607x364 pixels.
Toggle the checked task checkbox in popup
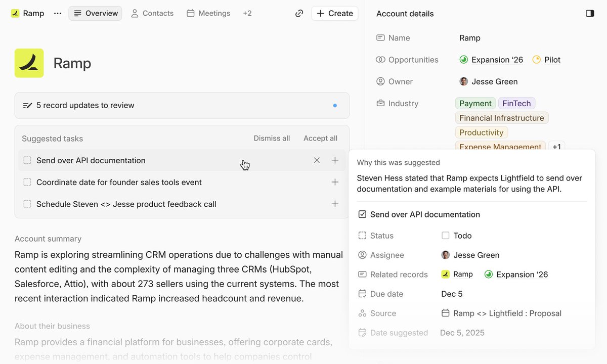pos(362,214)
